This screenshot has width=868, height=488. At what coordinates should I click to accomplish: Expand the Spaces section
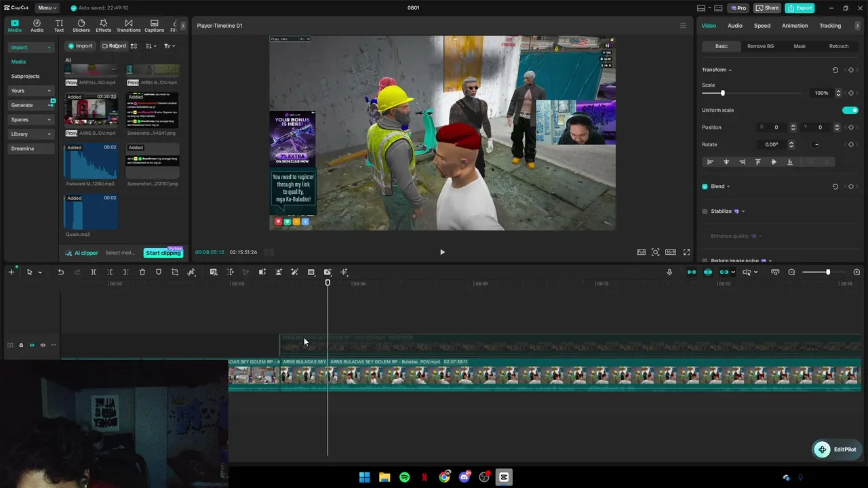[x=31, y=119]
